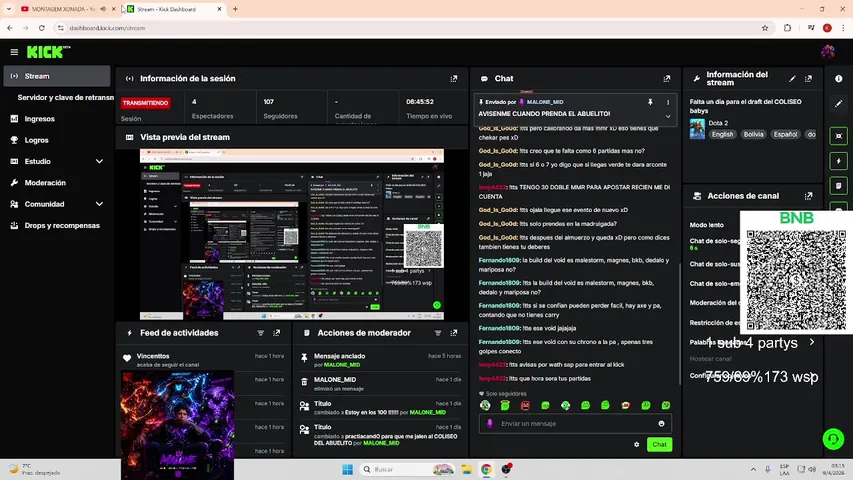Open a new browser tab

coord(235,9)
